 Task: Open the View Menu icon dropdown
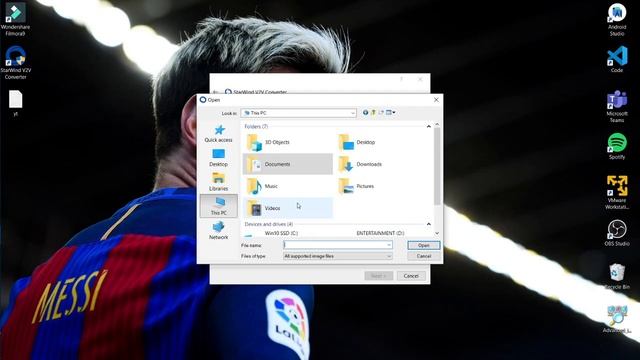point(391,113)
